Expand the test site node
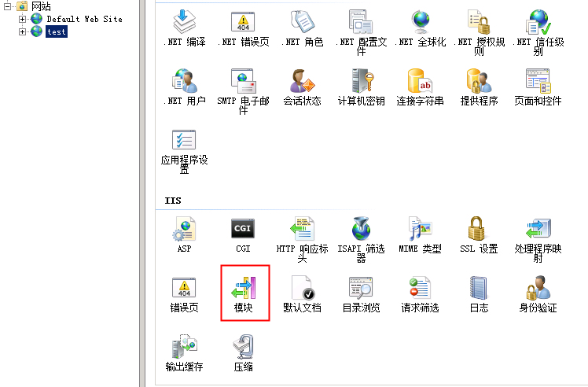Screen dimensions: 588x387 pos(23,31)
